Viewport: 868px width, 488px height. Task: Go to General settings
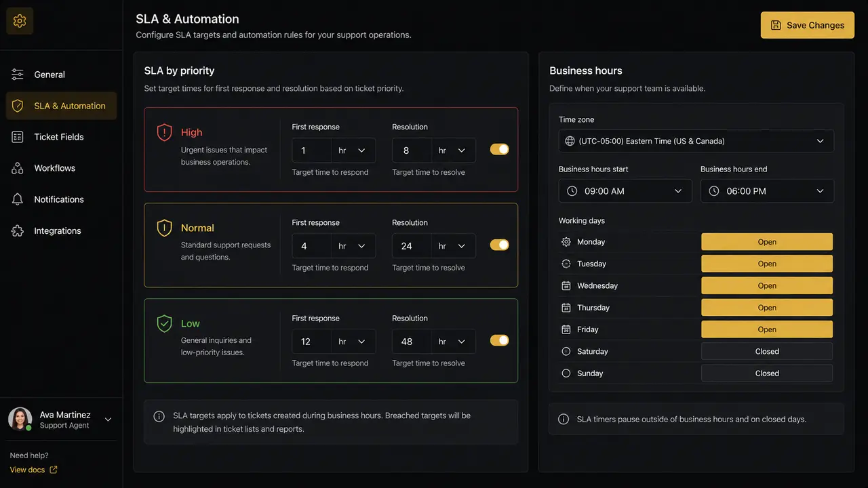click(x=61, y=75)
